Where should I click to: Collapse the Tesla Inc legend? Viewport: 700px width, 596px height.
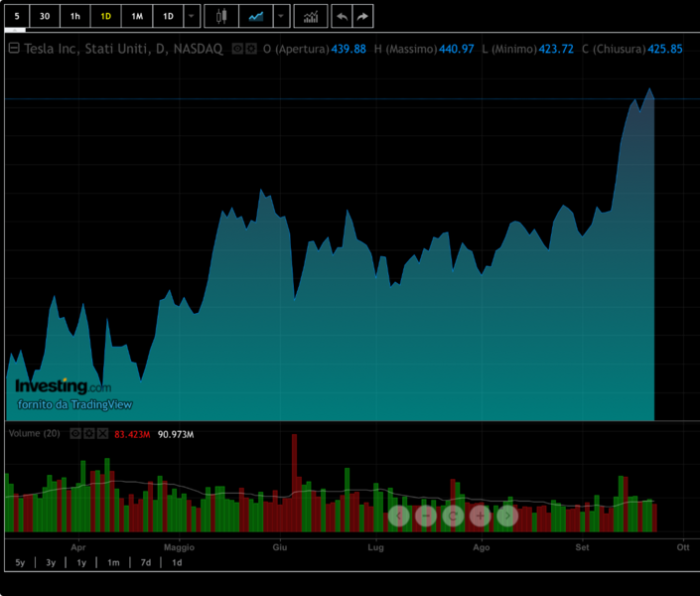coord(14,49)
